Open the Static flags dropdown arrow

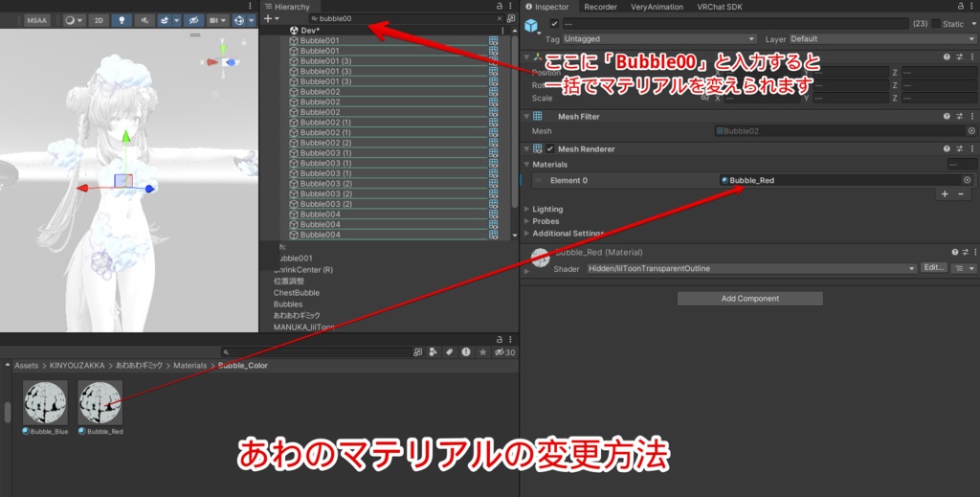973,24
